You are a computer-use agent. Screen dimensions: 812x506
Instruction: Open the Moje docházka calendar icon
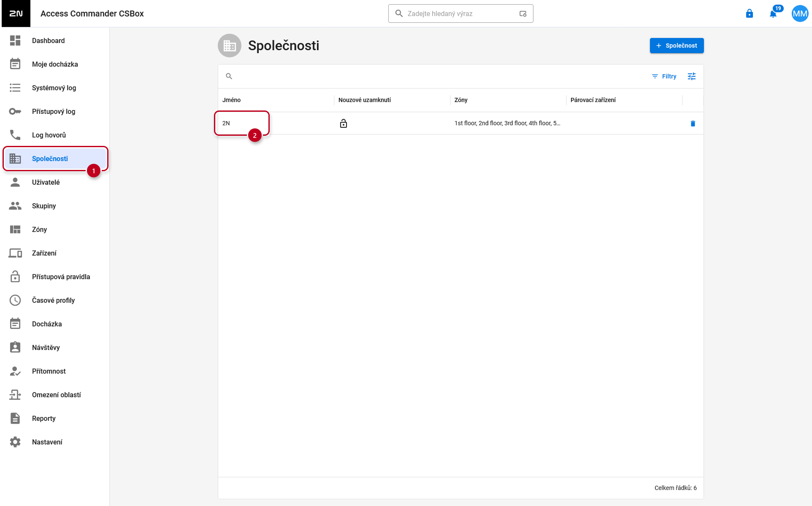[15, 64]
